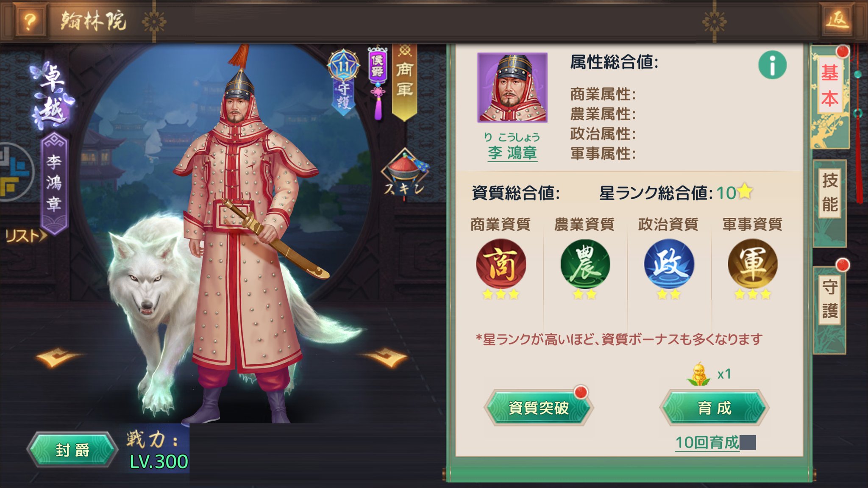Image resolution: width=868 pixels, height=488 pixels.
Task: Click the 資質突破 button
Action: click(538, 408)
